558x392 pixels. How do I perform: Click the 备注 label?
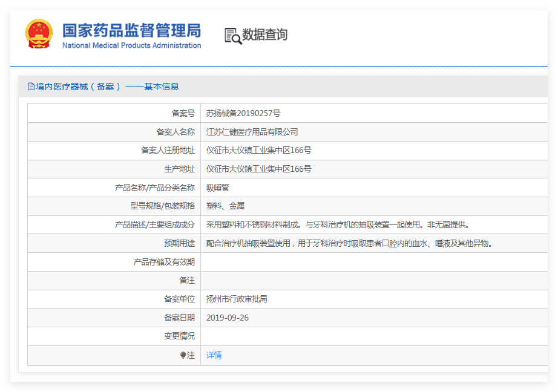(x=187, y=280)
